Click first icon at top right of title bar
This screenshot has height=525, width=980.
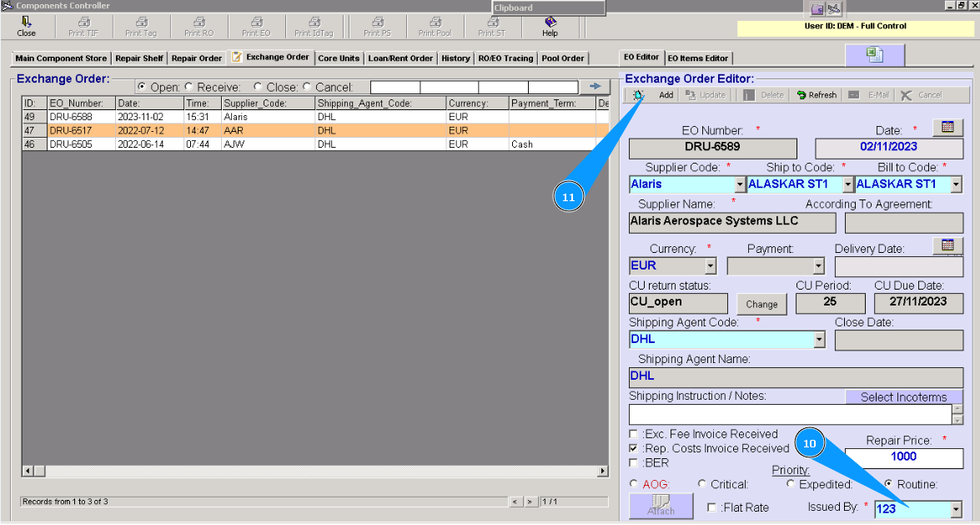817,8
